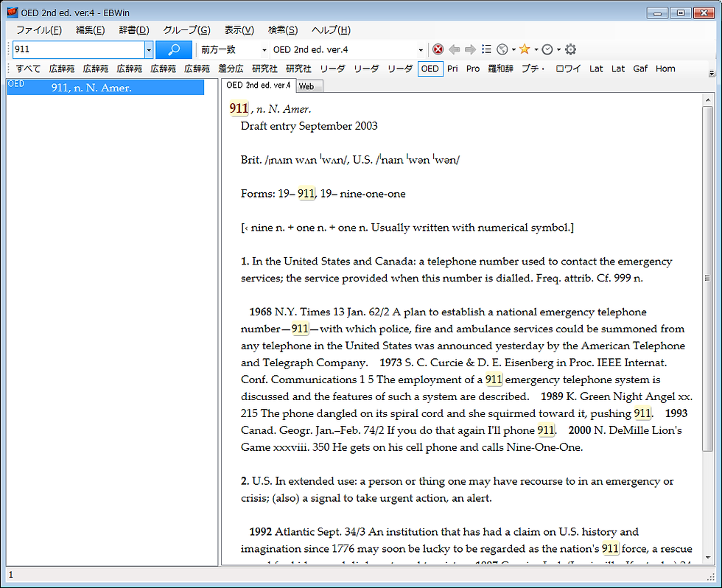Select the OED 2nd ed. ver.4 content tab
This screenshot has height=588, width=722.
pos(259,85)
